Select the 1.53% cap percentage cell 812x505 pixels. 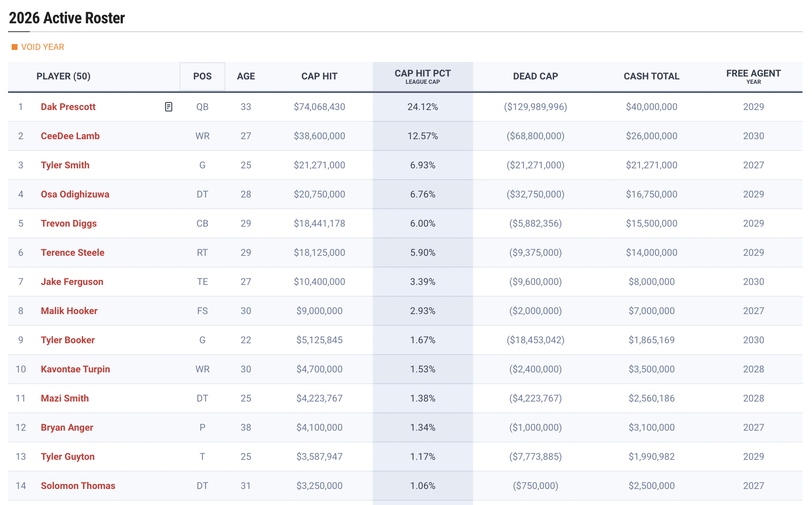[x=423, y=369]
